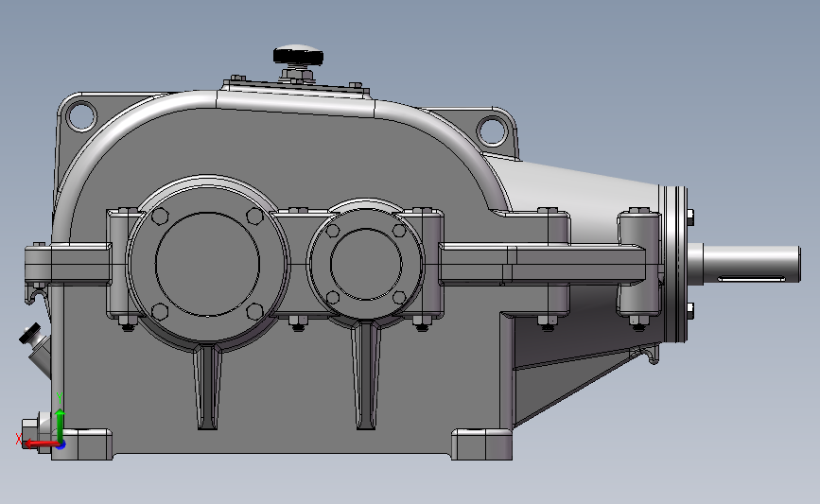The width and height of the screenshot is (820, 504).
Task: Pick the left lifting eye hole
Action: coord(81,115)
